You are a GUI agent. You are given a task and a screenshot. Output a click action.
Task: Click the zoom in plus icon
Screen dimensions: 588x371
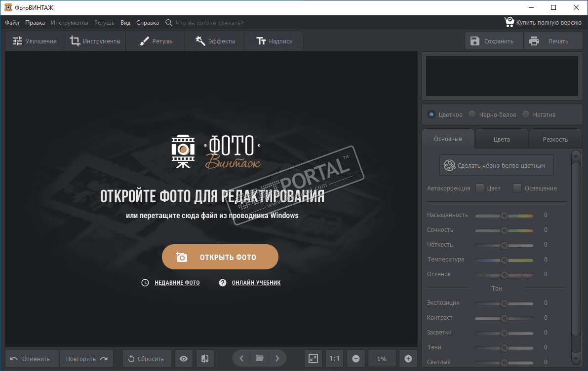coord(408,359)
